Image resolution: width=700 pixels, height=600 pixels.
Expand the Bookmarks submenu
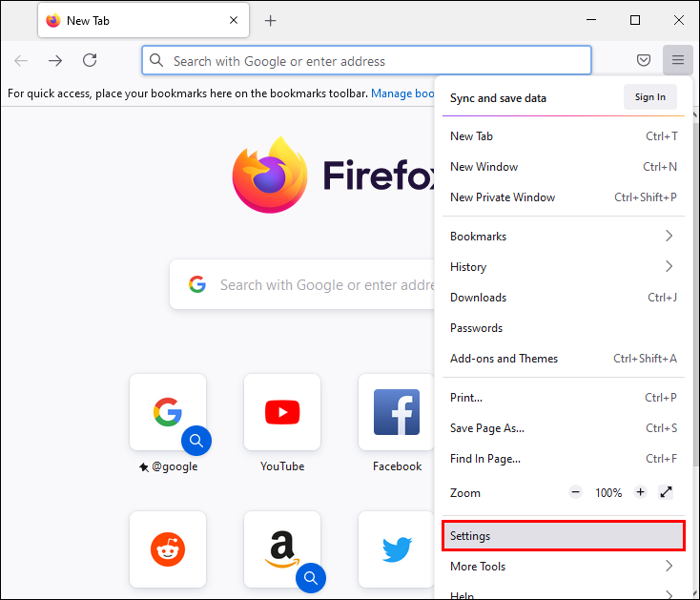(564, 237)
